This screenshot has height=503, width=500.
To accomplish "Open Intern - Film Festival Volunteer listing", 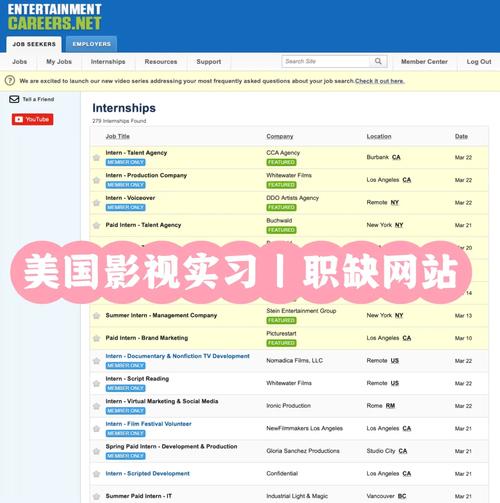I will click(149, 424).
